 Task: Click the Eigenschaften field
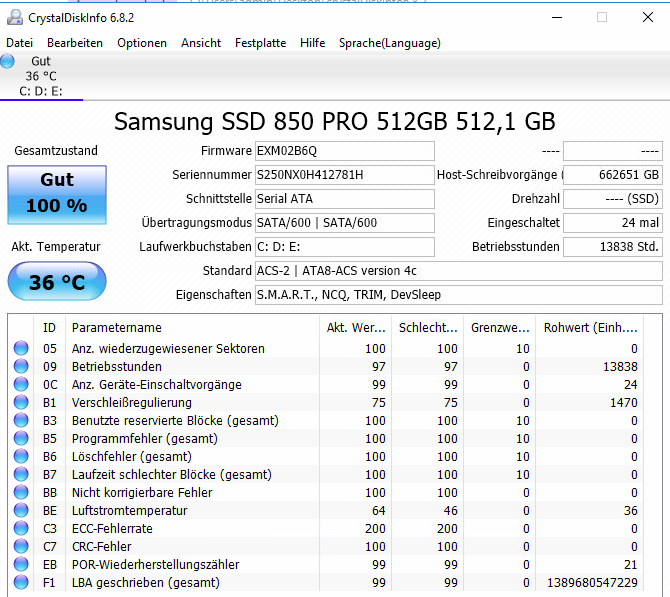click(459, 294)
